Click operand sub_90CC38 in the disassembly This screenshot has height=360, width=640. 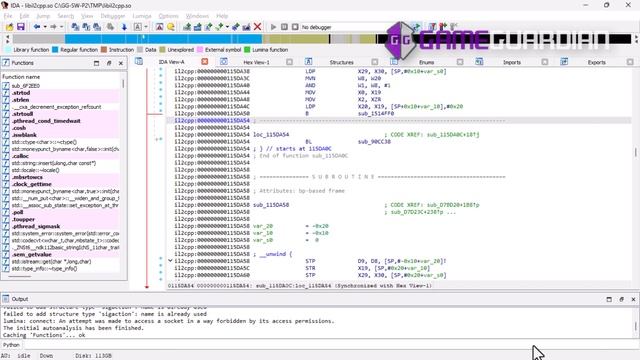(374, 142)
